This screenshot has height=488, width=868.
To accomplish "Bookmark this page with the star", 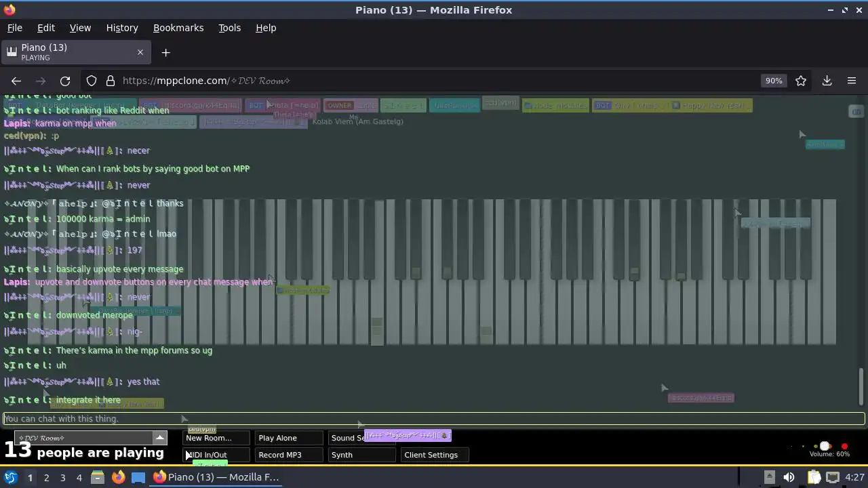I will pos(801,81).
